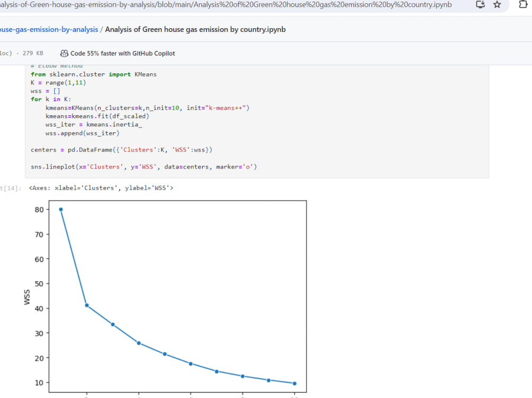
Task: Select the notebook title in the breadcrumb
Action: pos(195,29)
